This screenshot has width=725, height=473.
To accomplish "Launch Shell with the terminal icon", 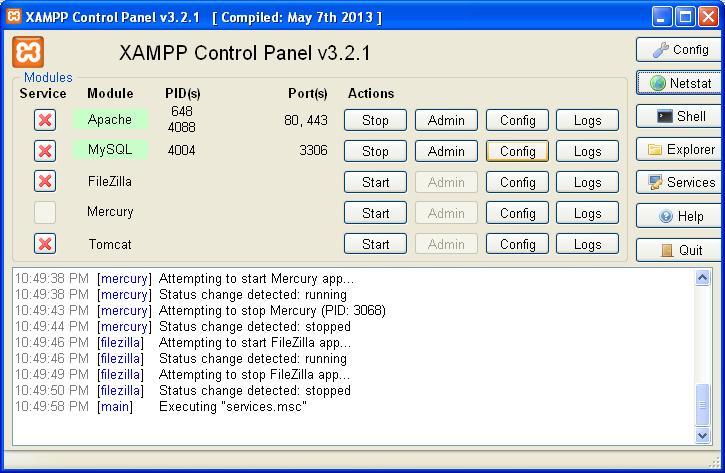I will coord(680,116).
